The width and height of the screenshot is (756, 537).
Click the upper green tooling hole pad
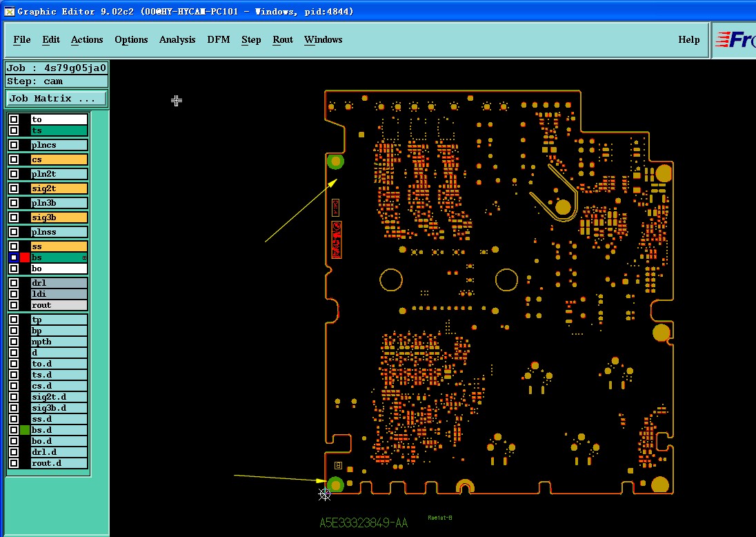pos(335,161)
